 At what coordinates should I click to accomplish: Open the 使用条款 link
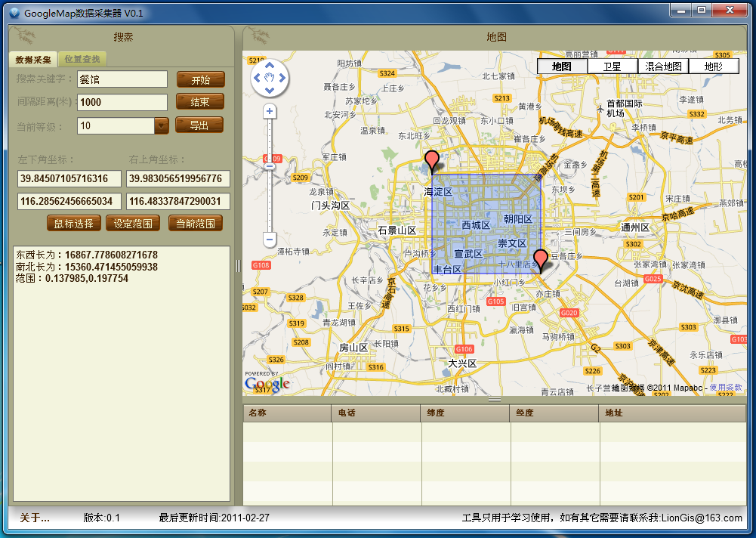(726, 388)
